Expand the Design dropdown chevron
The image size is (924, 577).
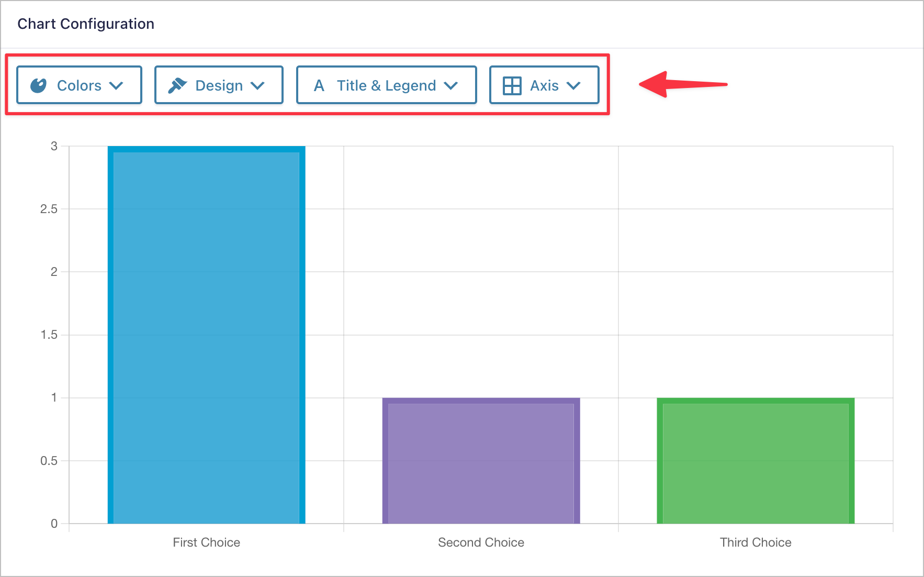point(257,86)
